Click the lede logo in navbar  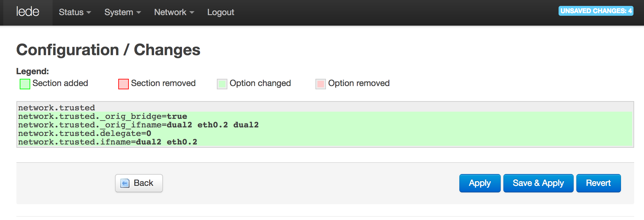tap(28, 12)
